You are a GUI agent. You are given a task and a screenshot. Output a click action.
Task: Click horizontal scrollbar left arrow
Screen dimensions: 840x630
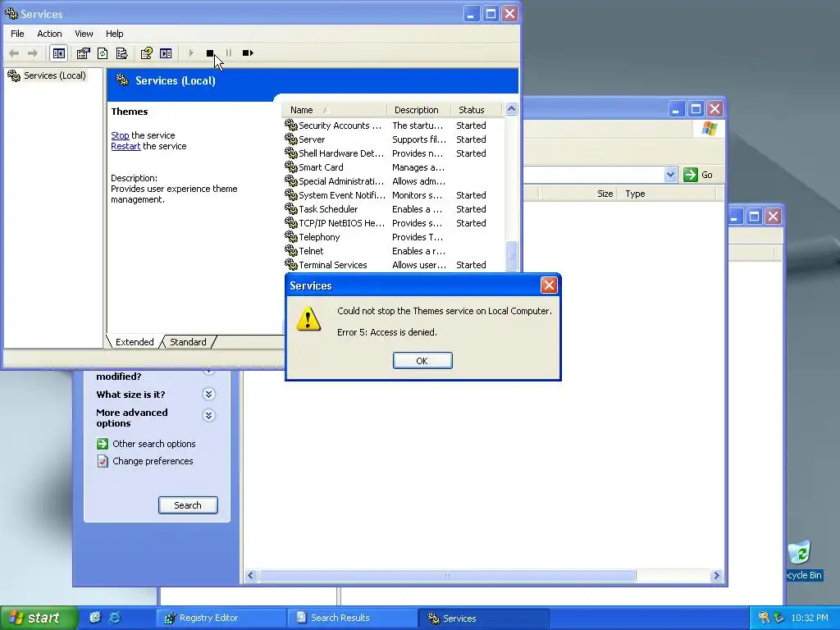[251, 575]
